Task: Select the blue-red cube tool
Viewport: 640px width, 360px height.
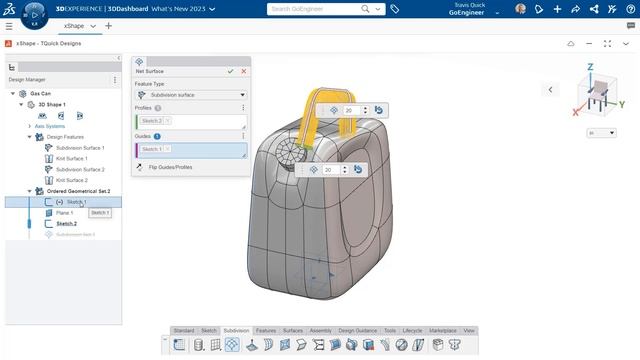Action: (x=369, y=345)
